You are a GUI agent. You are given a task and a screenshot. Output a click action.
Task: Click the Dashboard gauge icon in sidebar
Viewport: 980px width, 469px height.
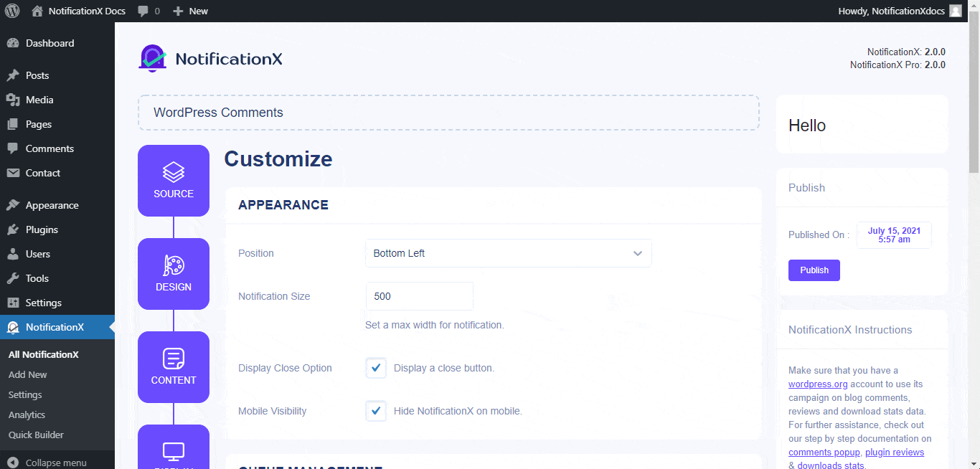13,43
